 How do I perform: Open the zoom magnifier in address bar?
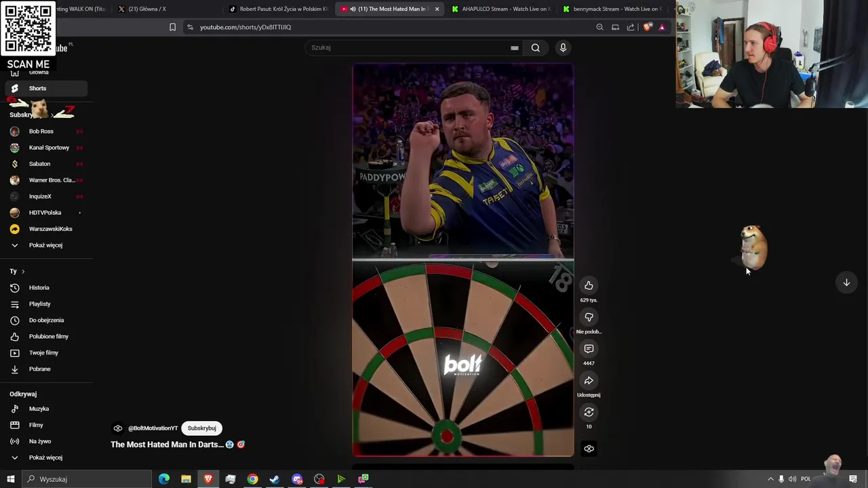(599, 27)
